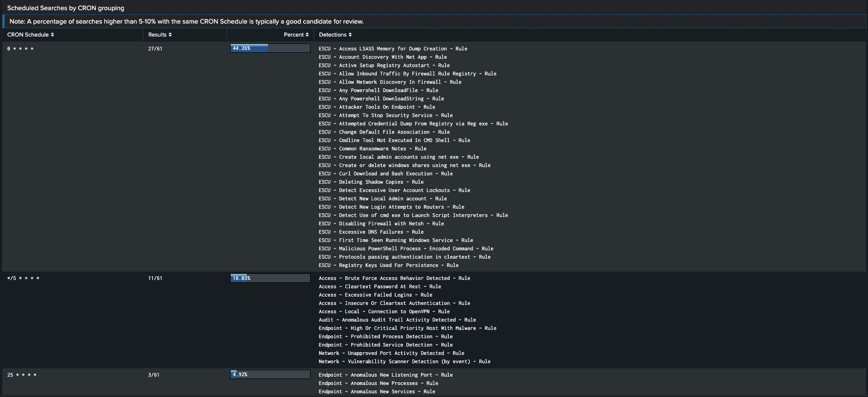Screen dimensions: 868x397
Task: Select 'ESCU - Detect Excessive User Account Lockouts - Rule'
Action: pos(394,190)
